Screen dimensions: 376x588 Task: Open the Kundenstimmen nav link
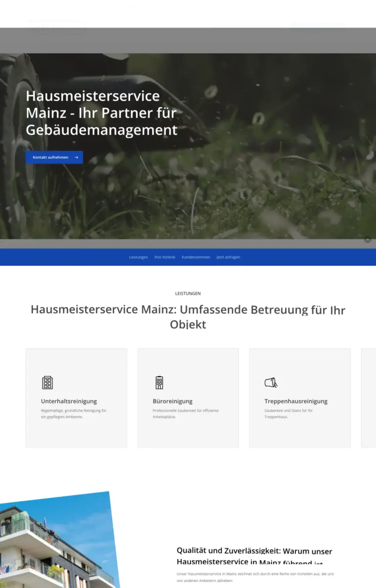coord(196,257)
